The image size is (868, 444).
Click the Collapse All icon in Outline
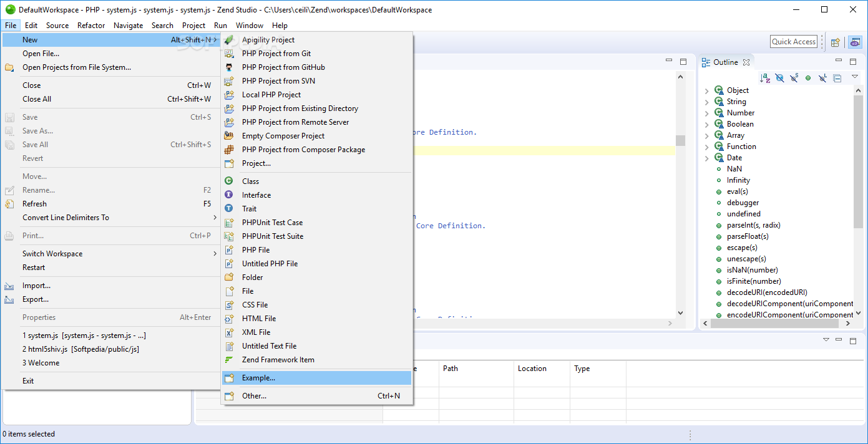pyautogui.click(x=837, y=79)
